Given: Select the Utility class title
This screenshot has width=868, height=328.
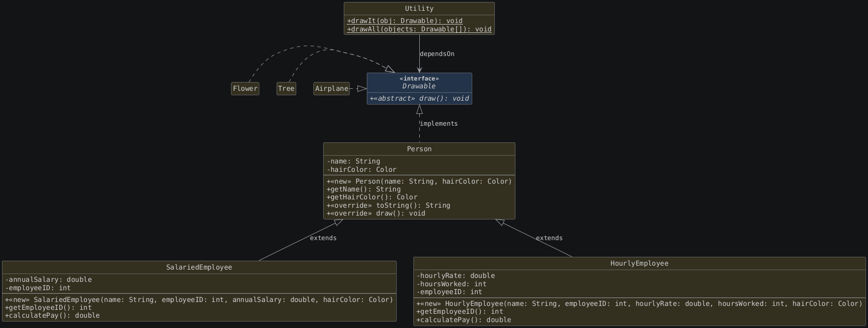Looking at the screenshot, I should [419, 8].
